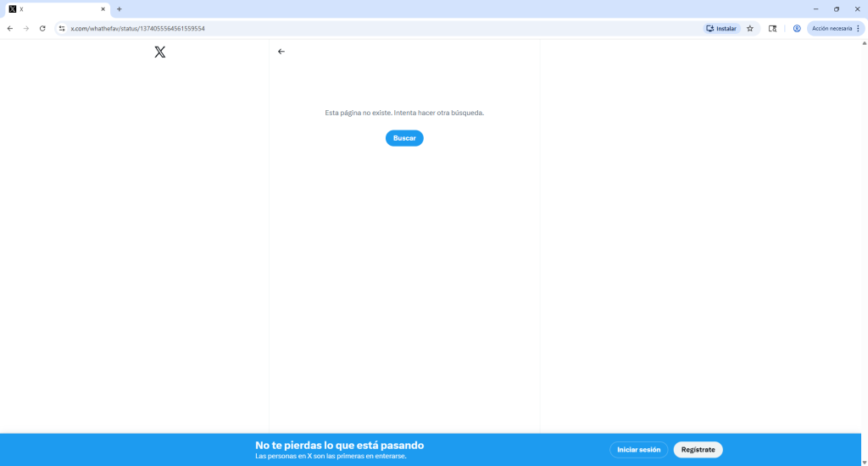Screen dimensions: 868x466
Task: Click Instalar to install the X app
Action: coord(722,28)
